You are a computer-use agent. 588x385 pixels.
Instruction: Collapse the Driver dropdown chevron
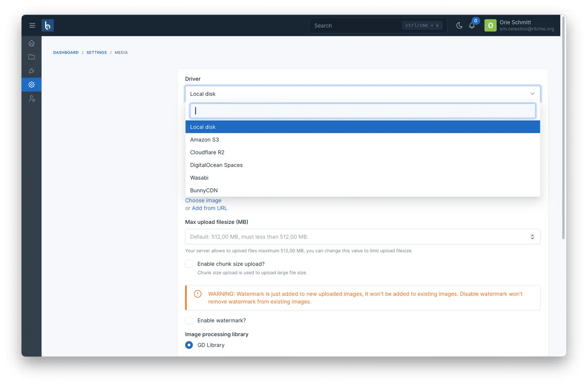point(532,94)
